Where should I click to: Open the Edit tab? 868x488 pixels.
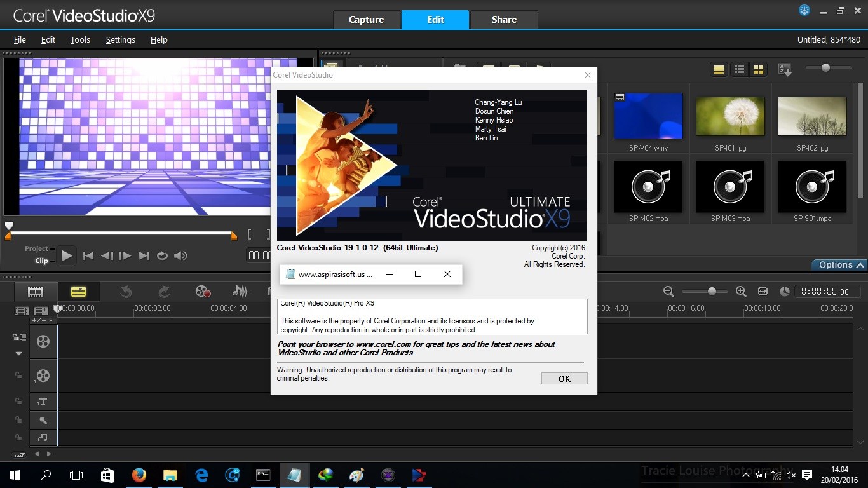click(x=435, y=20)
